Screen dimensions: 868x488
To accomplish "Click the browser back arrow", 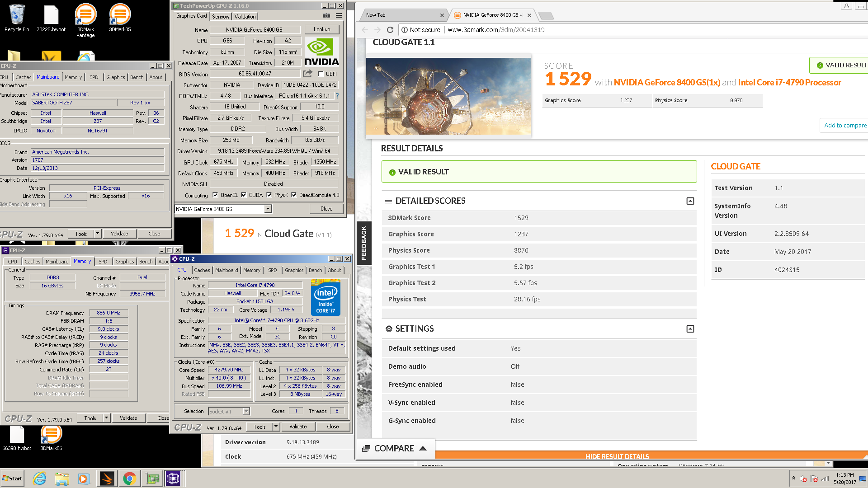I will 365,30.
